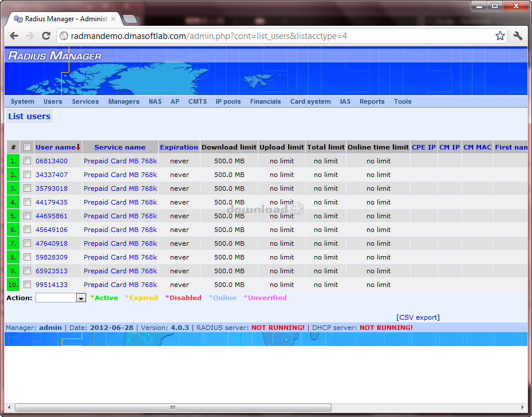Click the red sort arrow beside User name
The width and height of the screenshot is (532, 417).
[78, 147]
